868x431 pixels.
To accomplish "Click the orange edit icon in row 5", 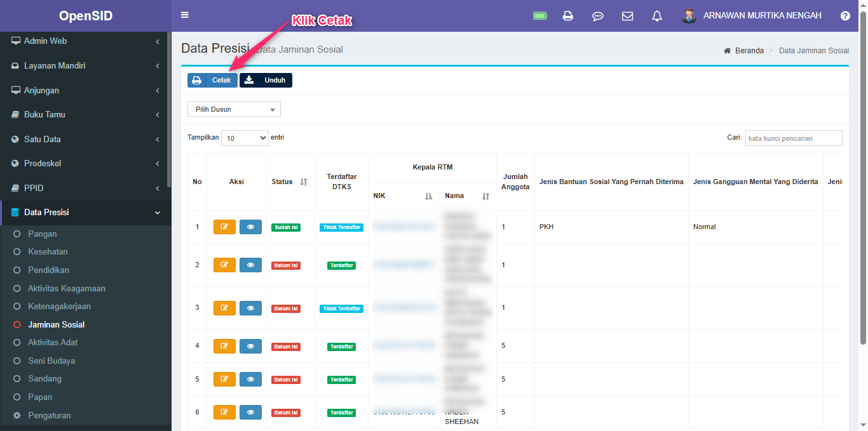I will (224, 379).
